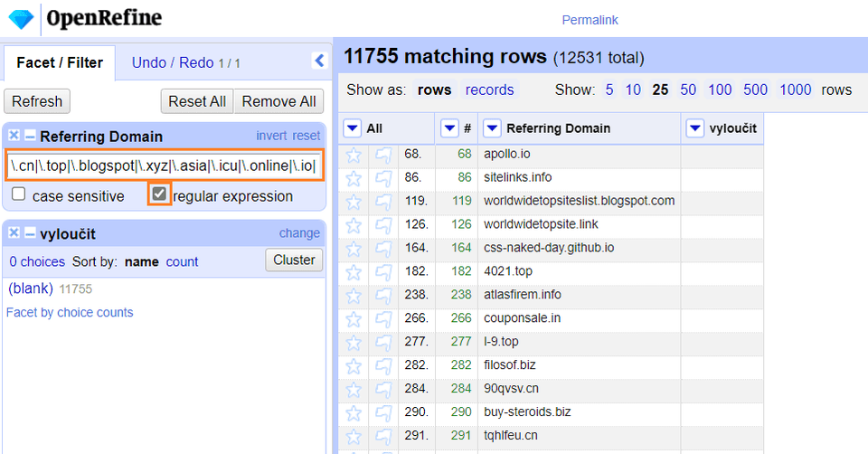Open Referring Domain column dropdown
Viewport: 868px width, 454px height.
492,129
